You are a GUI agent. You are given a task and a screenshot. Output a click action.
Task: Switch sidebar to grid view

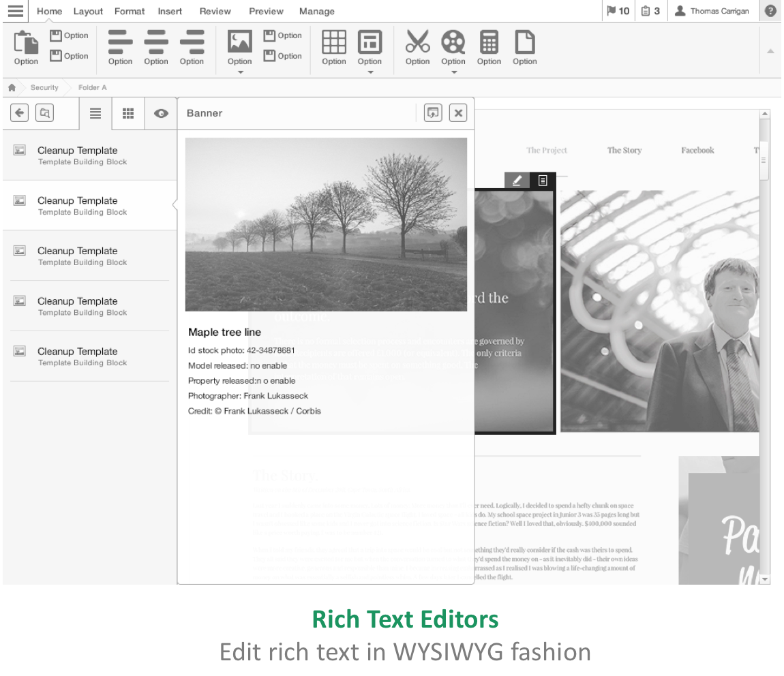coord(128,113)
